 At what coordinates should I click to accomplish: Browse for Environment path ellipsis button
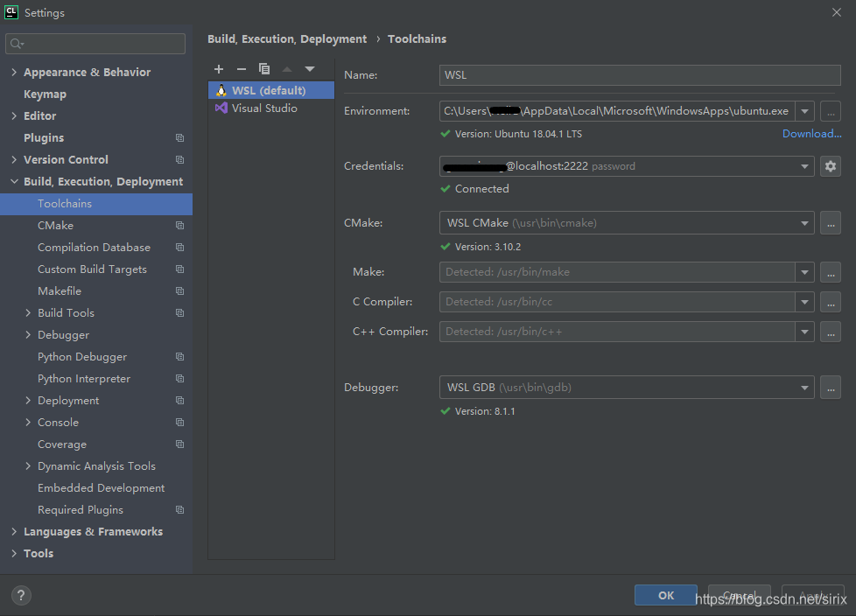[831, 111]
